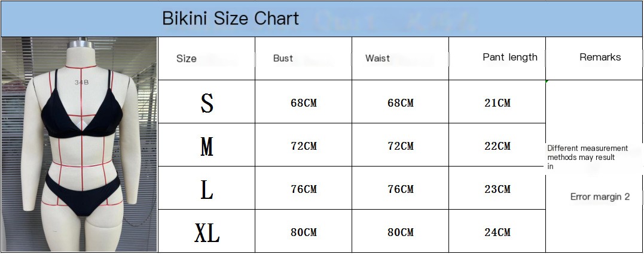Click the 'Different measurement methods' remark text
This screenshot has height=254, width=644.
click(x=587, y=157)
